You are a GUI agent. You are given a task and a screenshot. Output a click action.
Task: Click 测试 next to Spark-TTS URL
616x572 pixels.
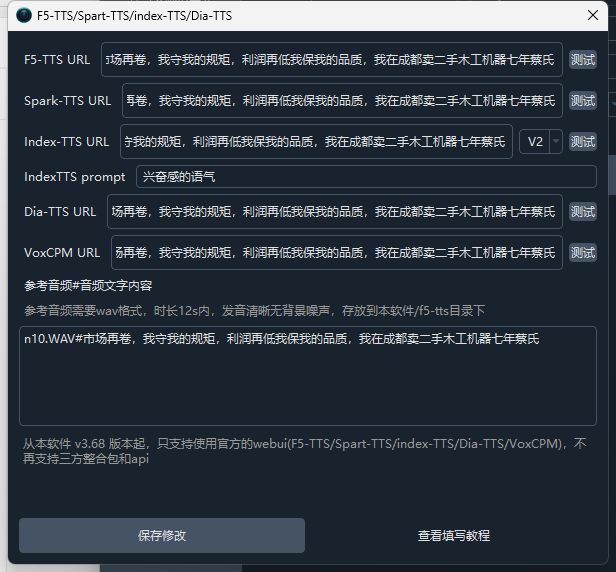pos(582,101)
